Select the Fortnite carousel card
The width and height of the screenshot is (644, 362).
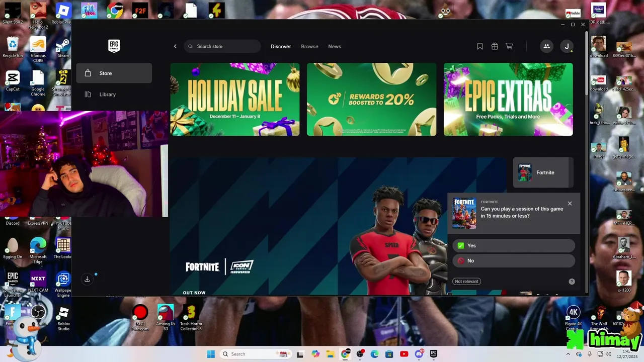543,172
